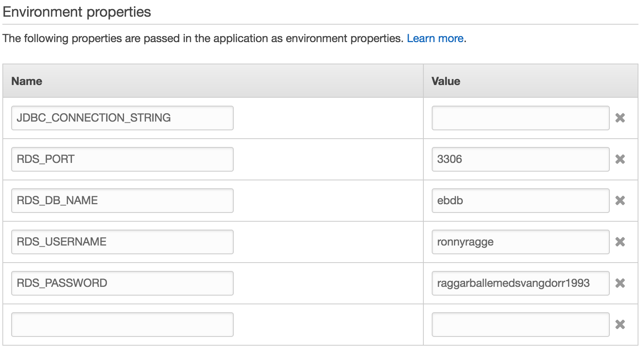Focus the empty JDBC_CONNECTION_STRING value field
The width and height of the screenshot is (644, 352).
click(x=520, y=118)
